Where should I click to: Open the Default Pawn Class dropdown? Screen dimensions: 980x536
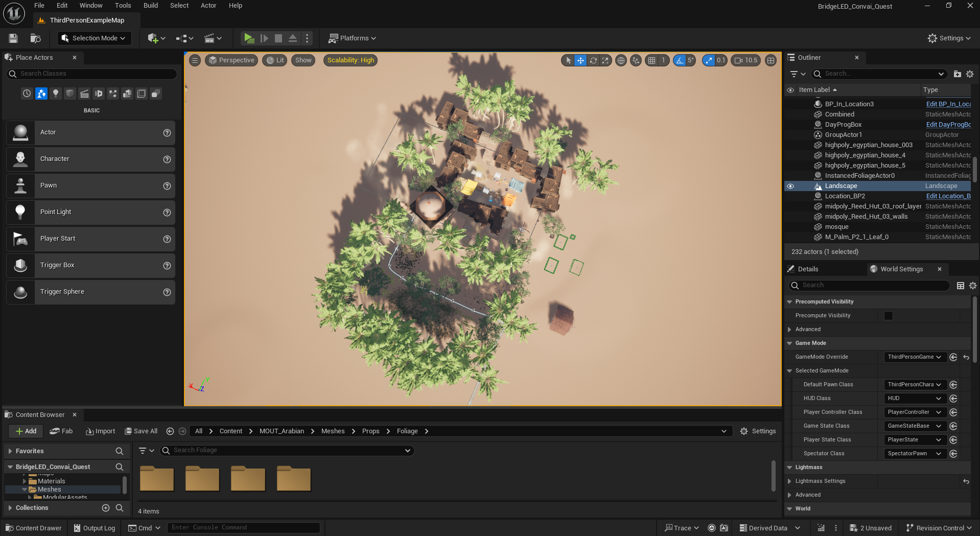click(915, 385)
